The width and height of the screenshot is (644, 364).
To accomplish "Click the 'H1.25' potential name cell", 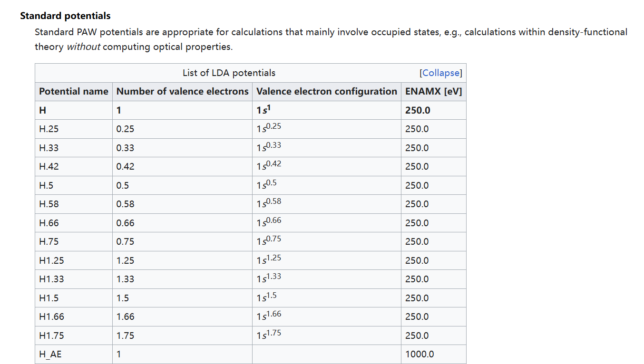I will pos(74,260).
